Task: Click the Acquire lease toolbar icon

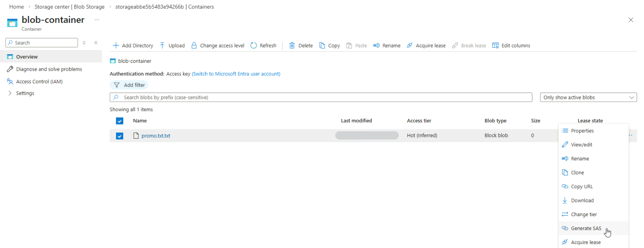Action: coord(410,46)
